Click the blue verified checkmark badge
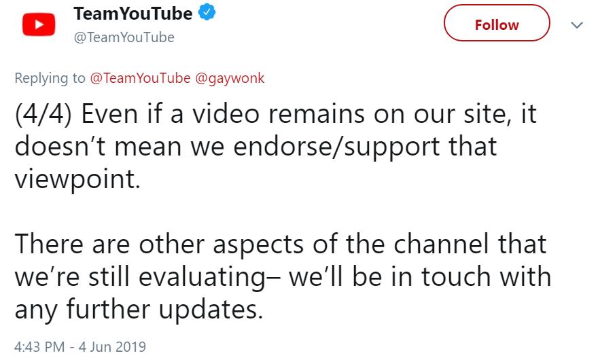The width and height of the screenshot is (600, 364). point(207,12)
